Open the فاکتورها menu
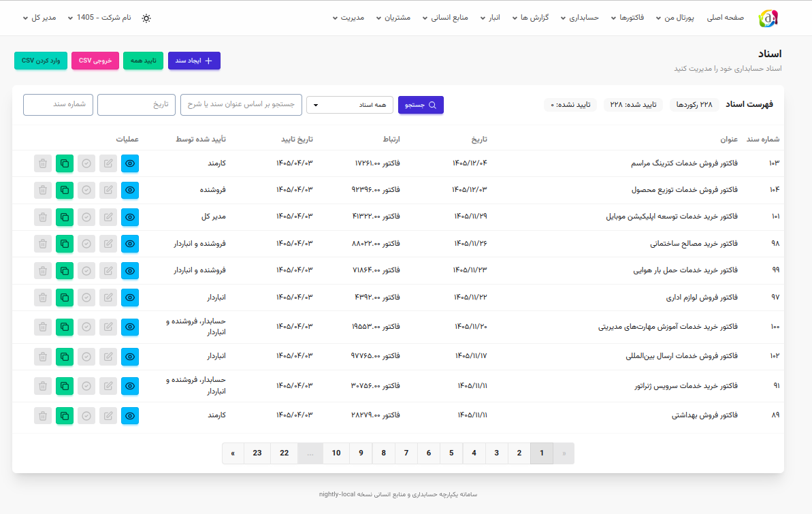Image resolution: width=812 pixels, height=514 pixels. [627, 18]
